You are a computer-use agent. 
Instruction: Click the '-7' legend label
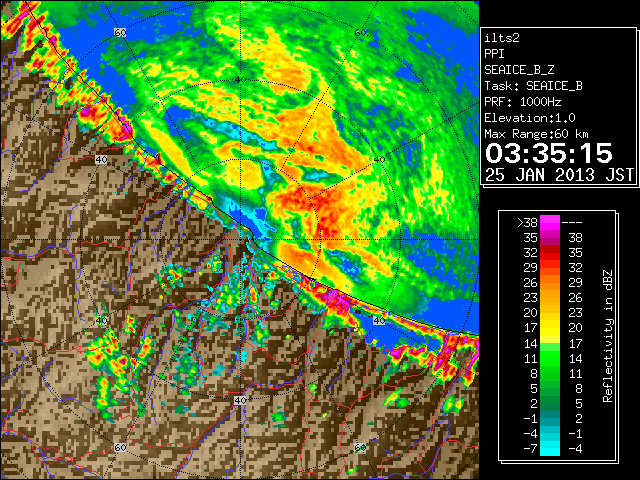pyautogui.click(x=530, y=449)
